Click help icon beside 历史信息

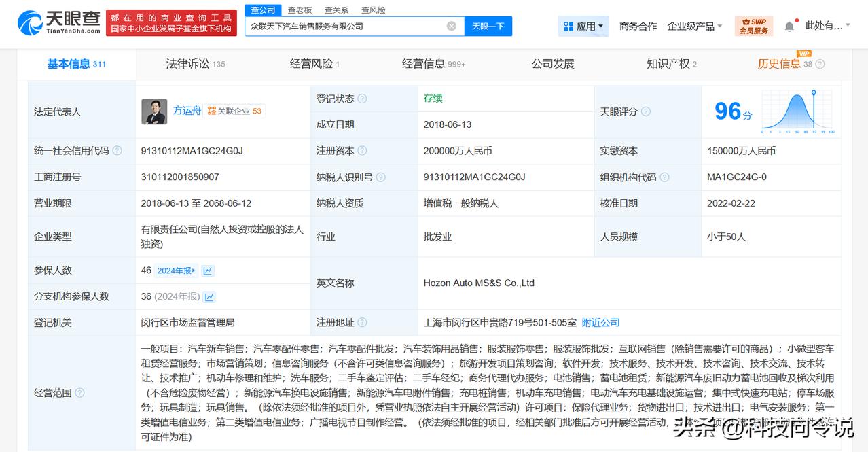tap(820, 64)
